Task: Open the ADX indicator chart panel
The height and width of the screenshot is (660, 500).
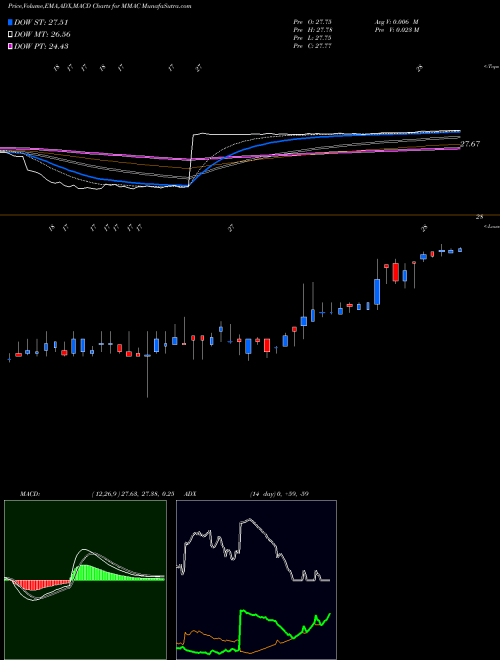Action: 256,580
